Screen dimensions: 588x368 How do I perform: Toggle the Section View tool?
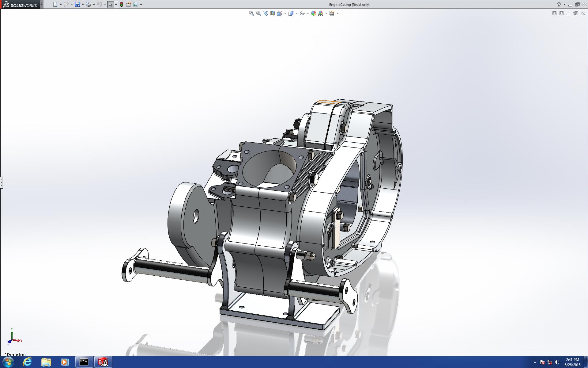[x=272, y=13]
